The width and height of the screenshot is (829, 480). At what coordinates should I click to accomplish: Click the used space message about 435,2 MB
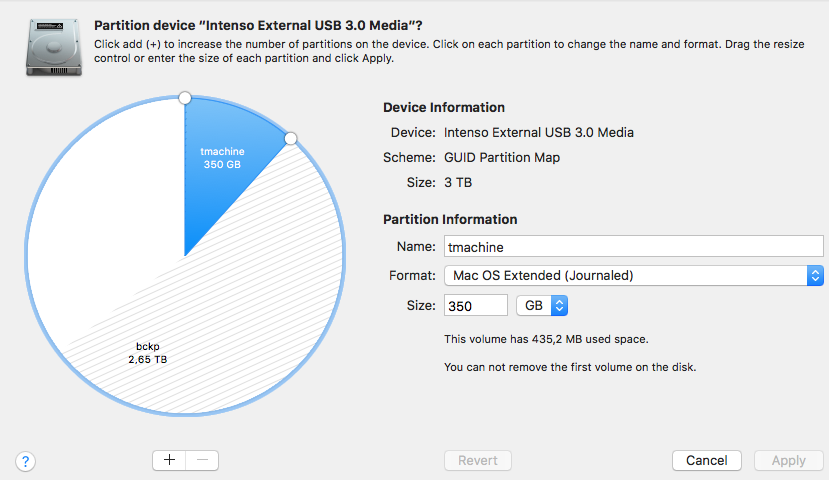click(546, 340)
